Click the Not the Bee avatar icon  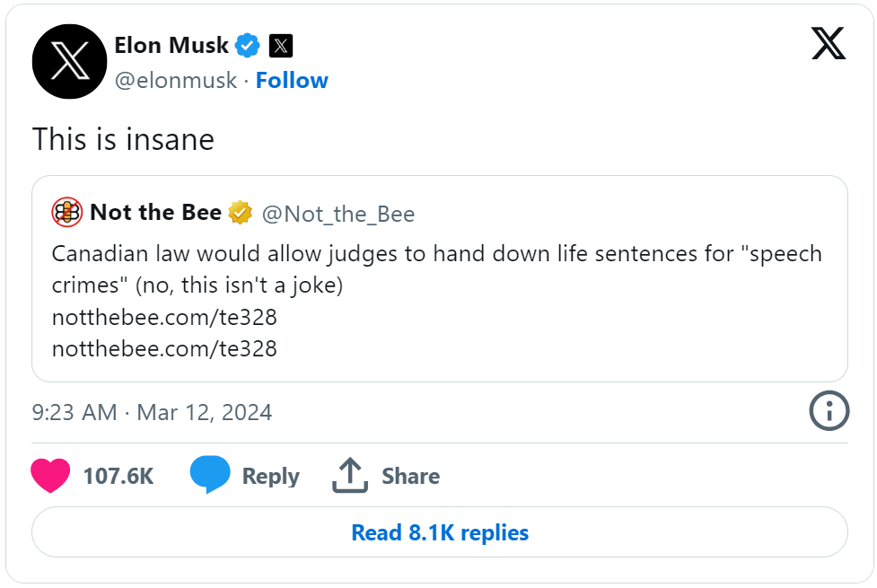[x=67, y=213]
